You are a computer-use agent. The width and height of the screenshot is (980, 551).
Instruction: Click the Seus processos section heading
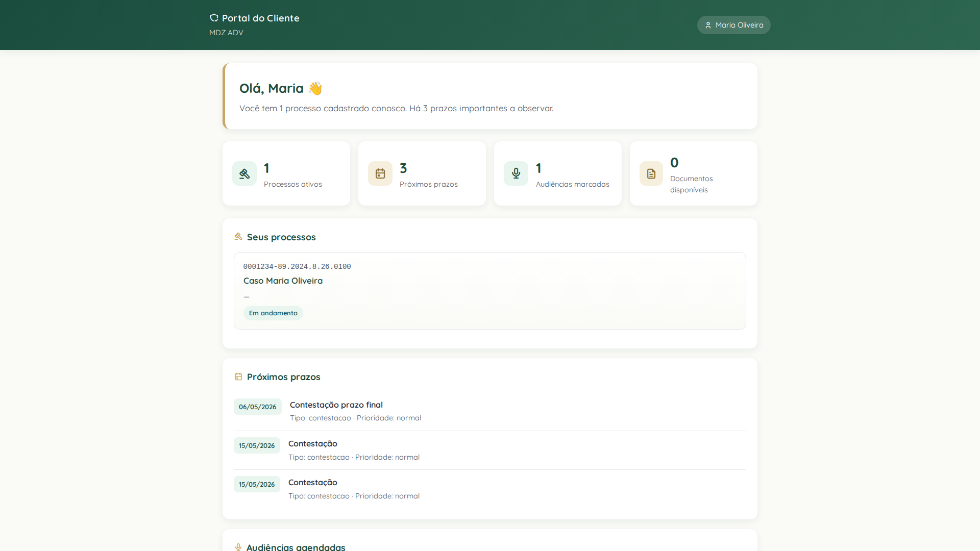pyautogui.click(x=281, y=237)
